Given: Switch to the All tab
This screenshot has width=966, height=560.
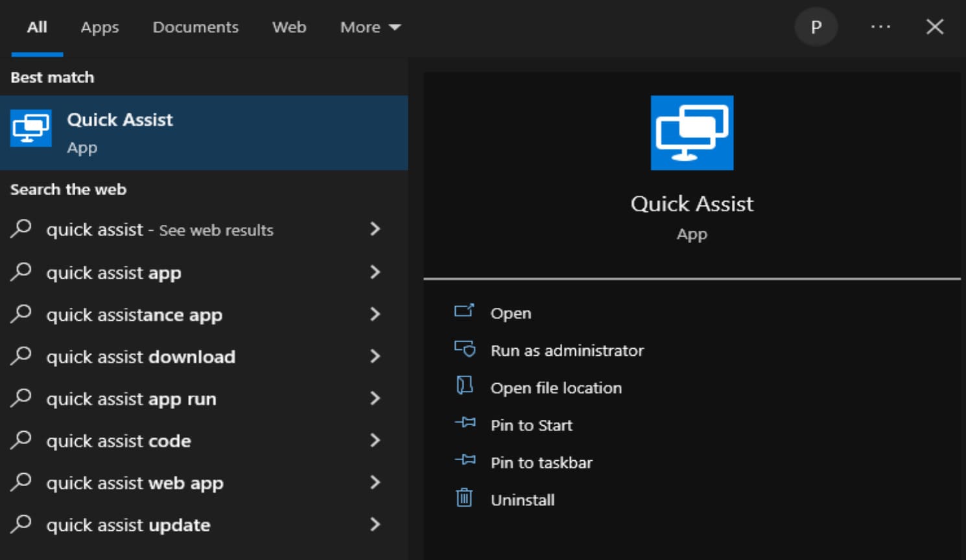Looking at the screenshot, I should tap(37, 27).
